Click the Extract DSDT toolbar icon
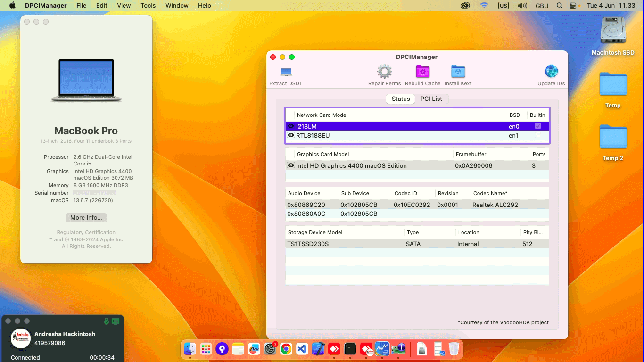This screenshot has height=362, width=644. click(x=286, y=72)
